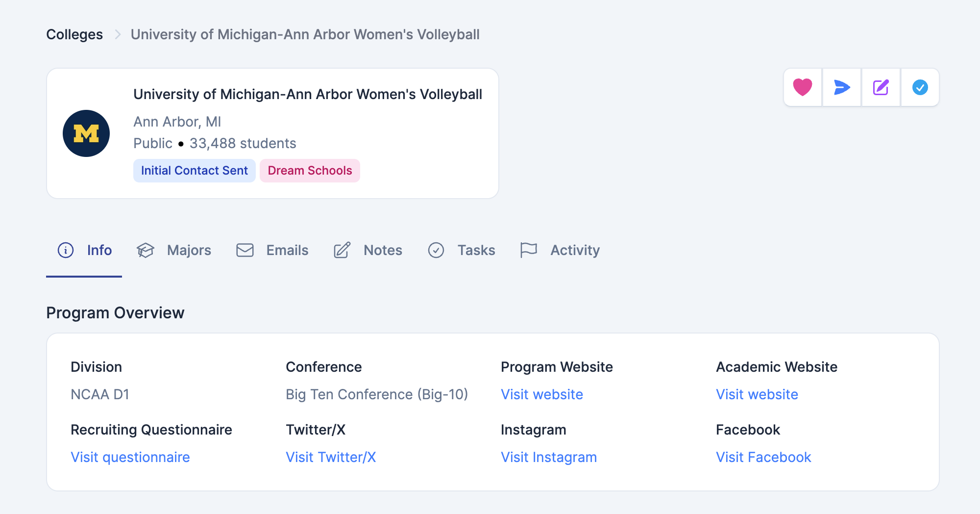980x514 pixels.
Task: Click the Dream Schools tag
Action: [x=310, y=171]
